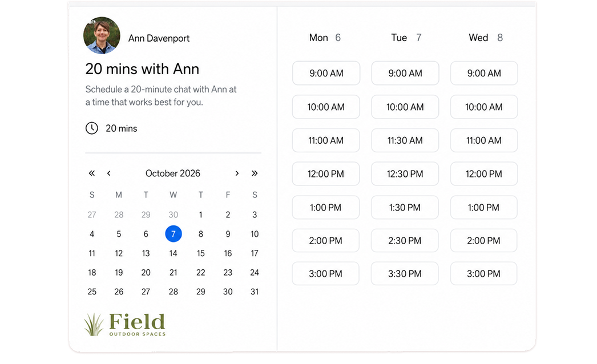Book the Tuesday 10:00 AM slot
Viewport: 597px width, 364px height.
point(405,107)
